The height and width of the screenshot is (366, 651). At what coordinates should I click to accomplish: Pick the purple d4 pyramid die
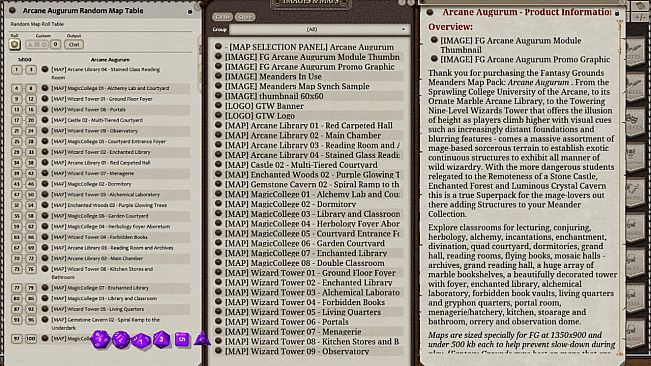click(x=202, y=339)
